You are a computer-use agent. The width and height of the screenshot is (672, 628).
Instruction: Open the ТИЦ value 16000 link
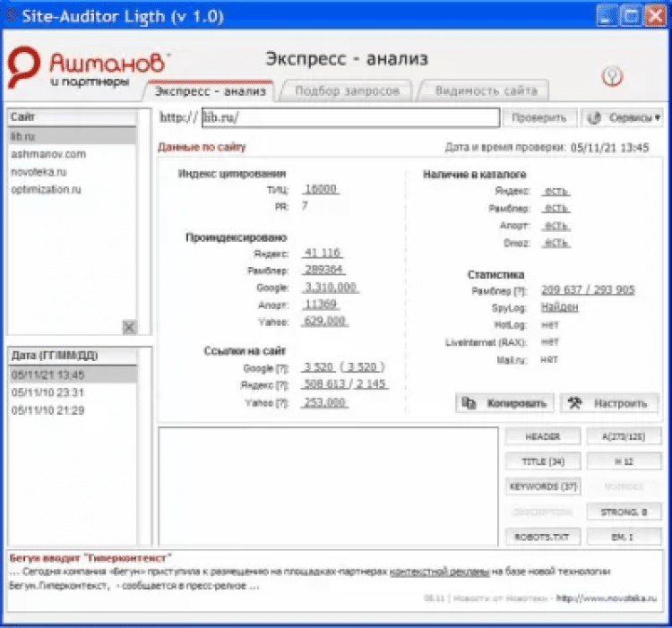(321, 189)
